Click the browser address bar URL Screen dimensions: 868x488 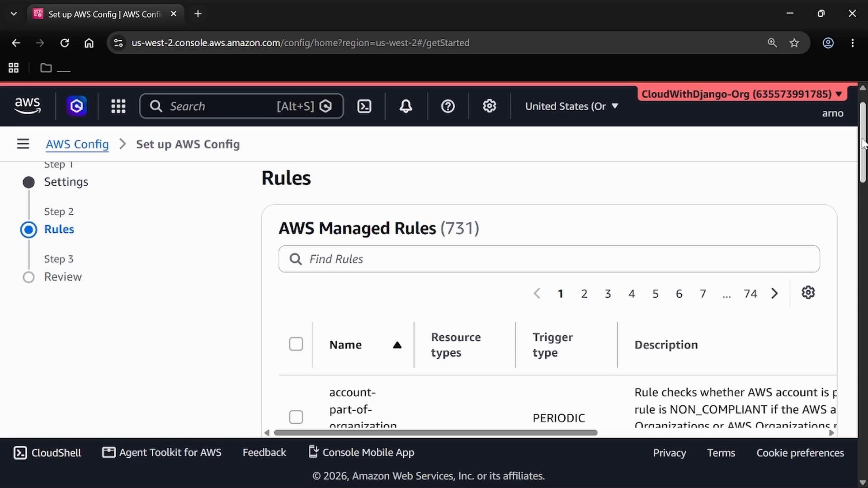pyautogui.click(x=301, y=43)
